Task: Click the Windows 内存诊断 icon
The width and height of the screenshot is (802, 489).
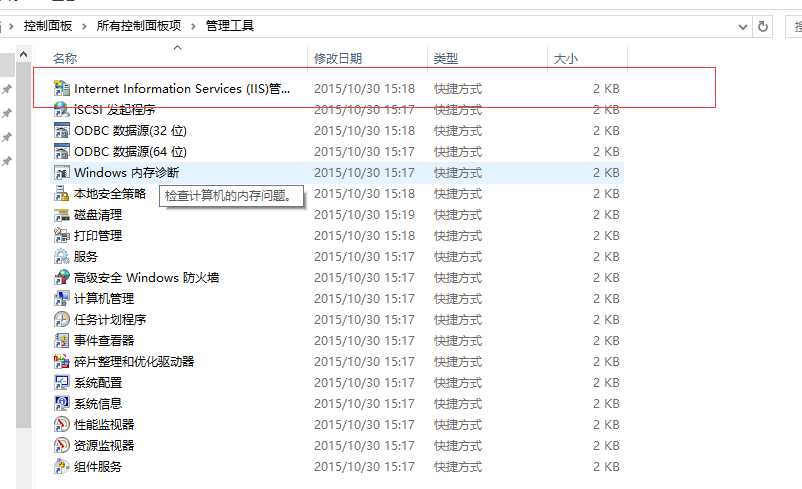Action: click(x=61, y=172)
